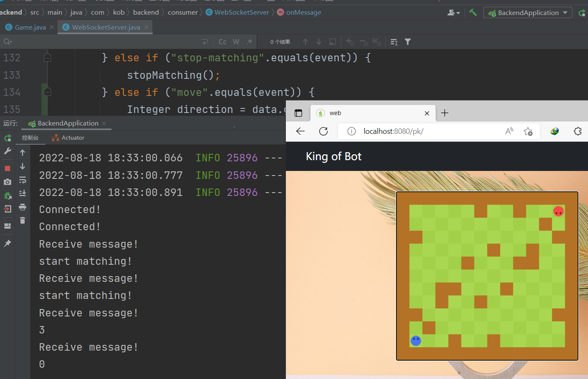This screenshot has height=379, width=588.
Task: Click the King of Bot title link
Action: tap(333, 156)
